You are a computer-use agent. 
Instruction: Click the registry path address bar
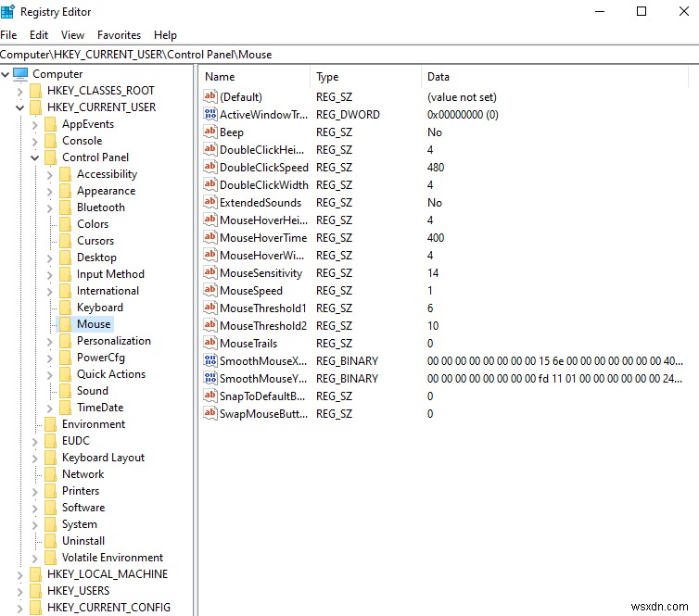349,55
